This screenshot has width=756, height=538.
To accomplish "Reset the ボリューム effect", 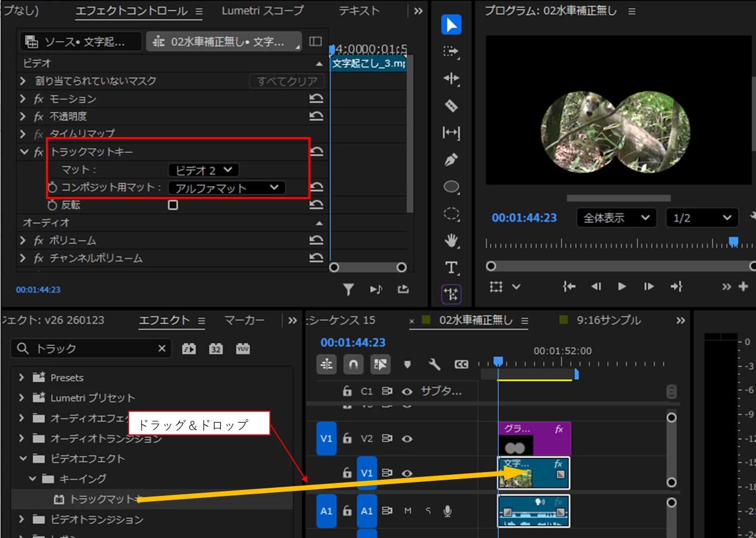I will tap(316, 240).
